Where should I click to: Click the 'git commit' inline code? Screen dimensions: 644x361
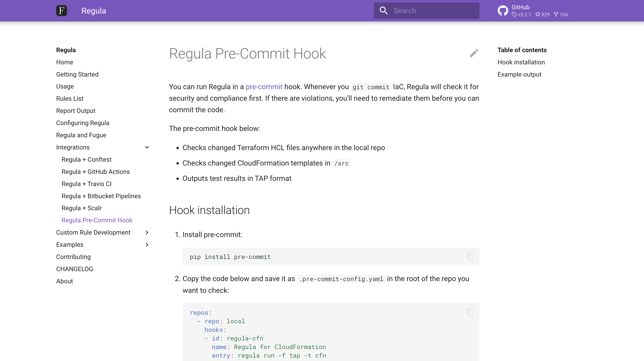(x=371, y=87)
